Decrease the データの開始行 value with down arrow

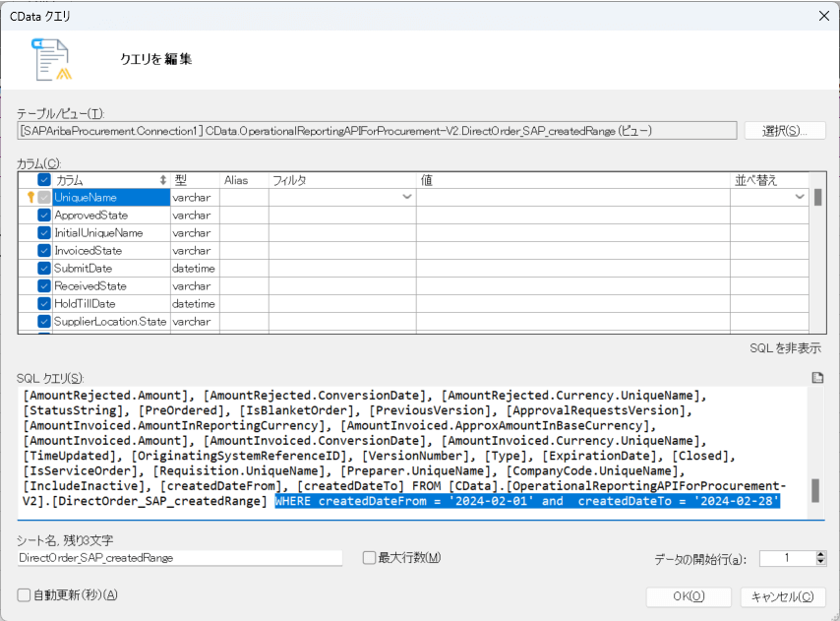coord(820,562)
